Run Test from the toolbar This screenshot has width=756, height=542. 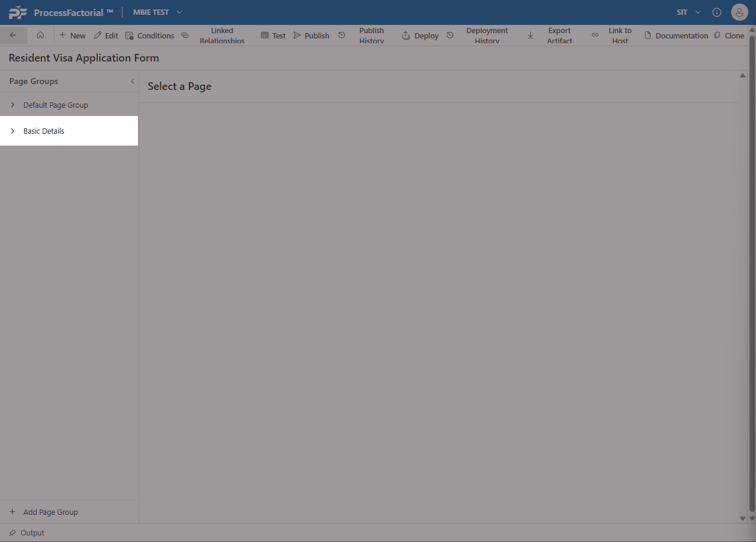274,36
